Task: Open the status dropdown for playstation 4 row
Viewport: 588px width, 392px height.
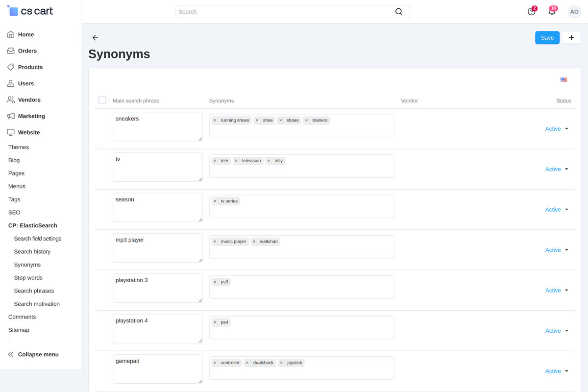Action: 557,331
